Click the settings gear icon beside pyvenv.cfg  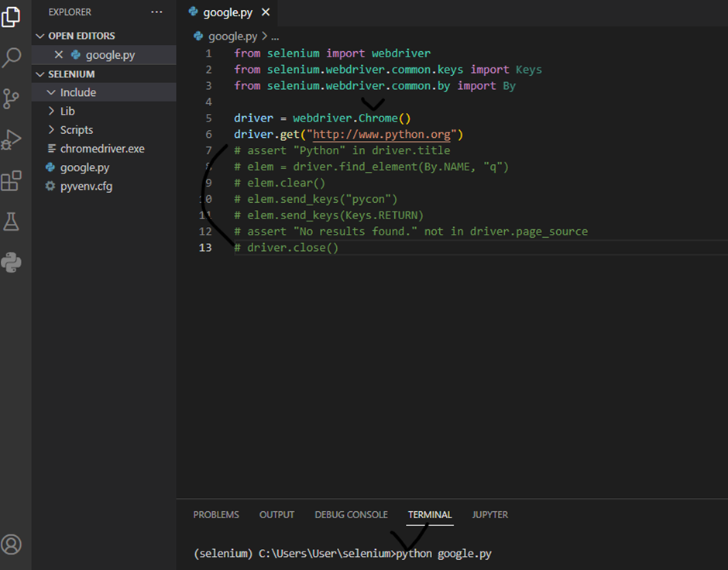(50, 186)
